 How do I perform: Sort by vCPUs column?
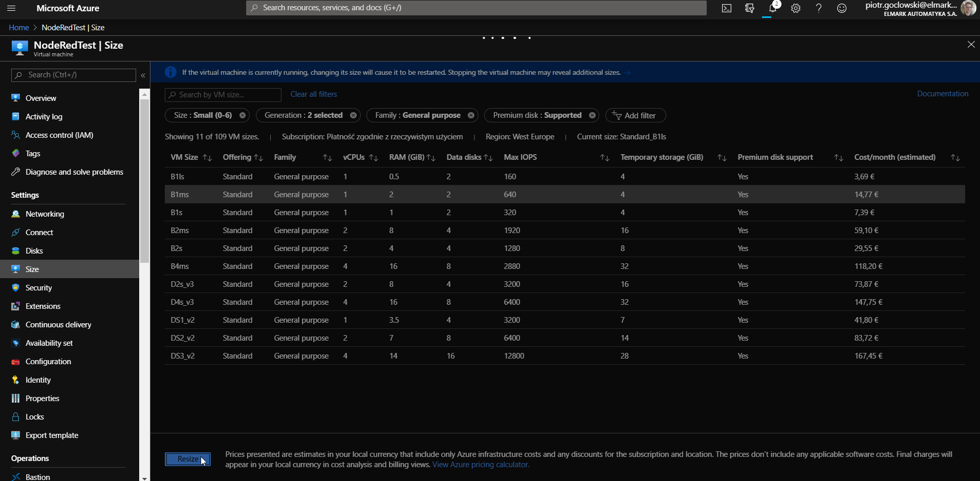click(x=374, y=158)
